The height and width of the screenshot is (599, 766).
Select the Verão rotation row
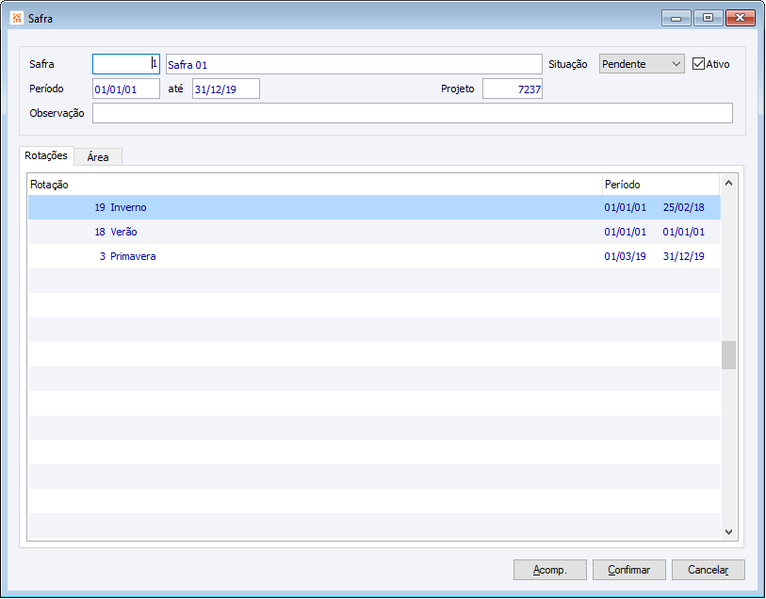[374, 232]
